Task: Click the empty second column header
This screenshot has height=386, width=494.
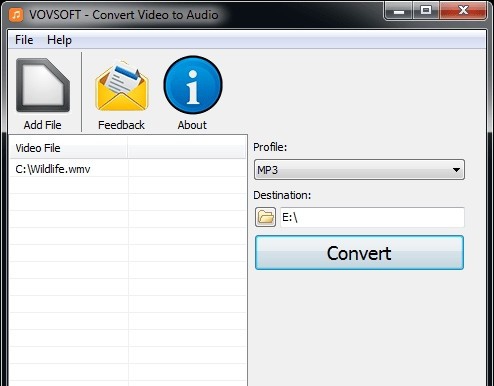Action: point(187,148)
